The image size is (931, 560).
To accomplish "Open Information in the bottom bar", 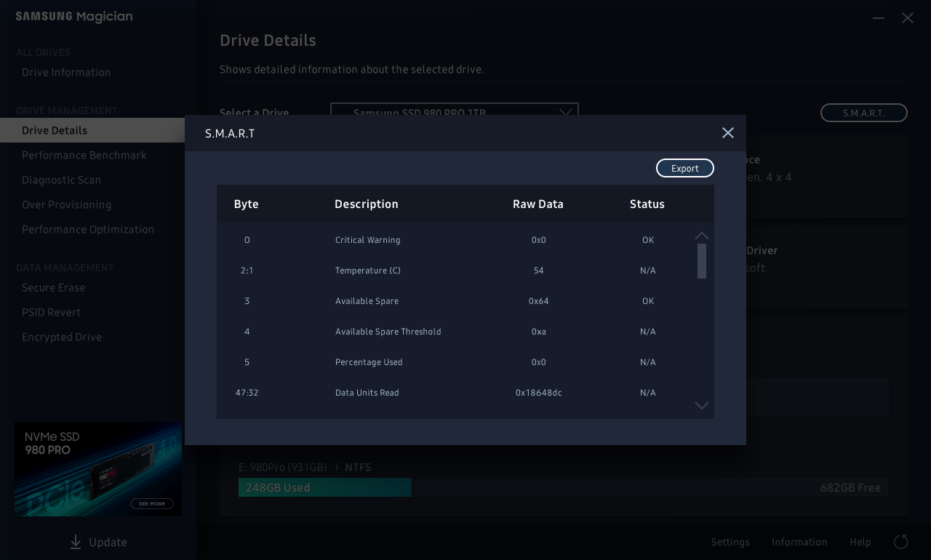I will click(799, 542).
